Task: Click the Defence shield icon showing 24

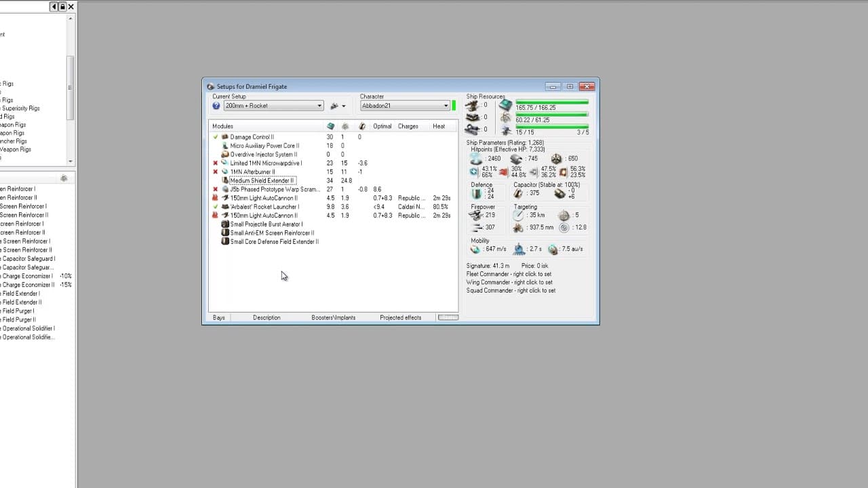Action: (477, 194)
